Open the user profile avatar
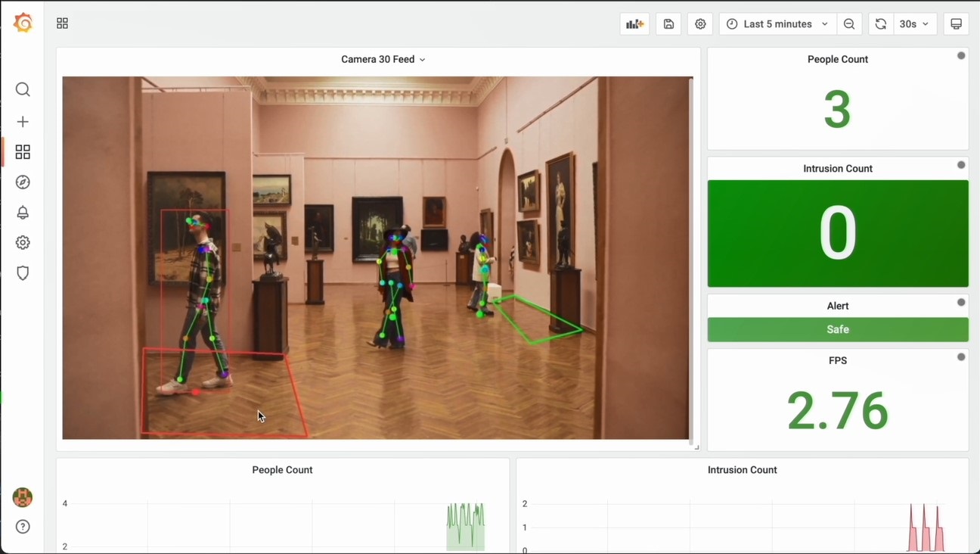The image size is (980, 554). (x=23, y=497)
